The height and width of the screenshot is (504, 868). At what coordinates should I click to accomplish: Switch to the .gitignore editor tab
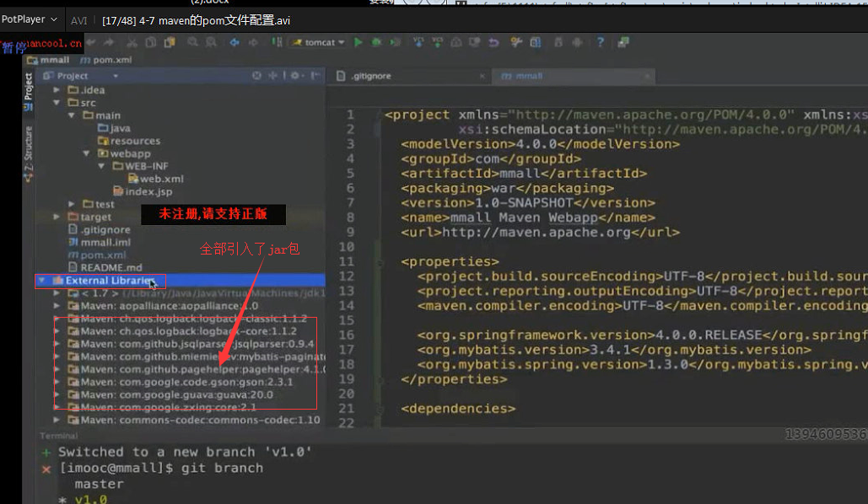coord(371,76)
